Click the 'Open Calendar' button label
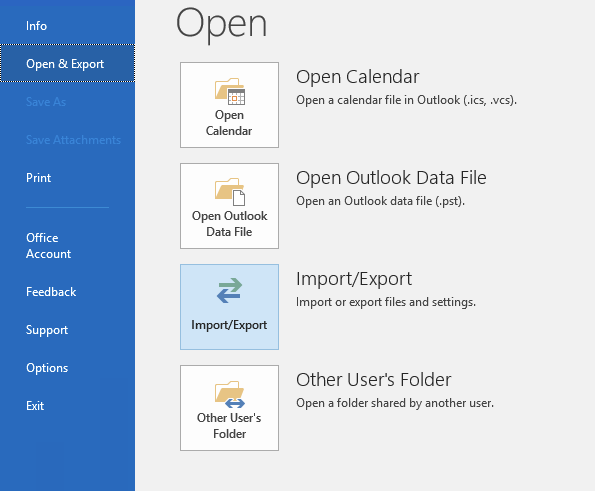The width and height of the screenshot is (595, 491). tap(229, 123)
